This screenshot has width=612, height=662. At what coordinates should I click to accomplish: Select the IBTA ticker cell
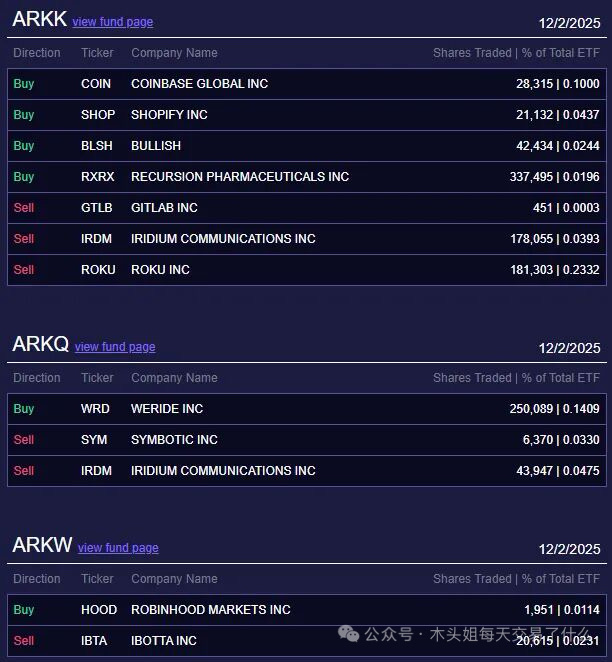pyautogui.click(x=94, y=641)
